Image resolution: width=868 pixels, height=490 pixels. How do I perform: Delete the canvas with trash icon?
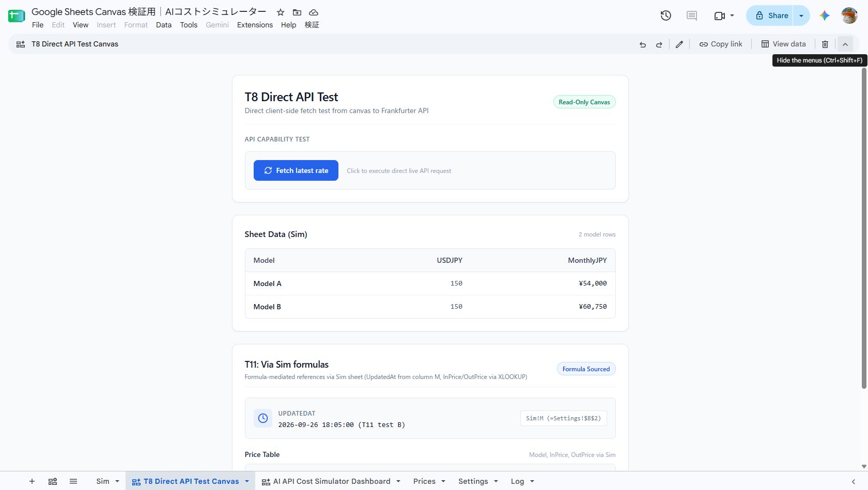coord(825,44)
